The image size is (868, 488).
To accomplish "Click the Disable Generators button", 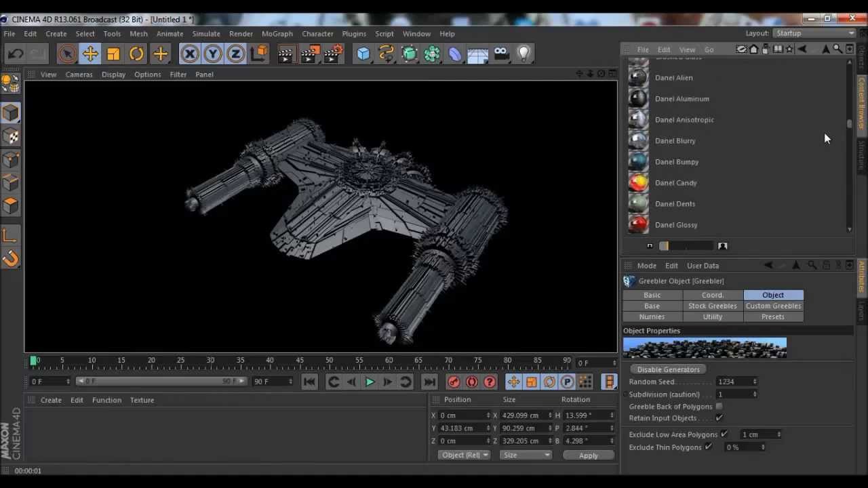I will 668,370.
